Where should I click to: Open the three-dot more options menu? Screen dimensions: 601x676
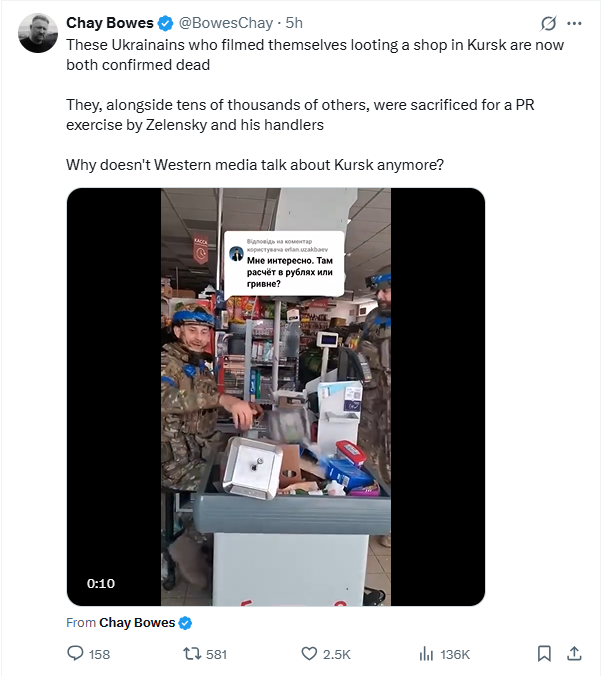pyautogui.click(x=574, y=23)
